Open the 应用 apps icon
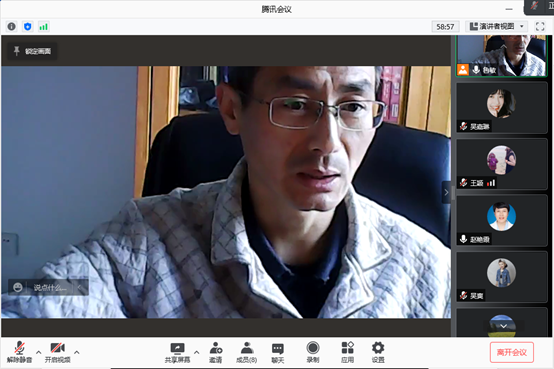 347,352
